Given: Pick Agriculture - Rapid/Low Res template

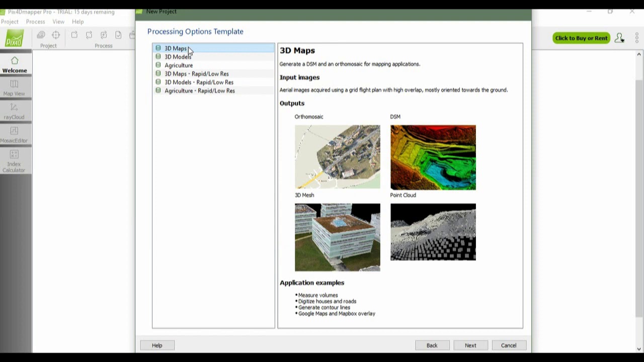Looking at the screenshot, I should (x=213, y=91).
